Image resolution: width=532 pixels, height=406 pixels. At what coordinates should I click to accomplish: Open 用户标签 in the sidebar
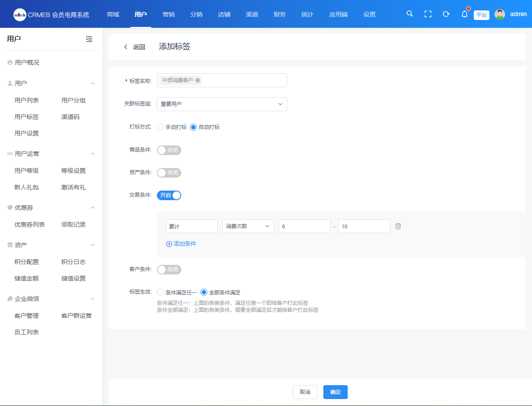click(27, 117)
